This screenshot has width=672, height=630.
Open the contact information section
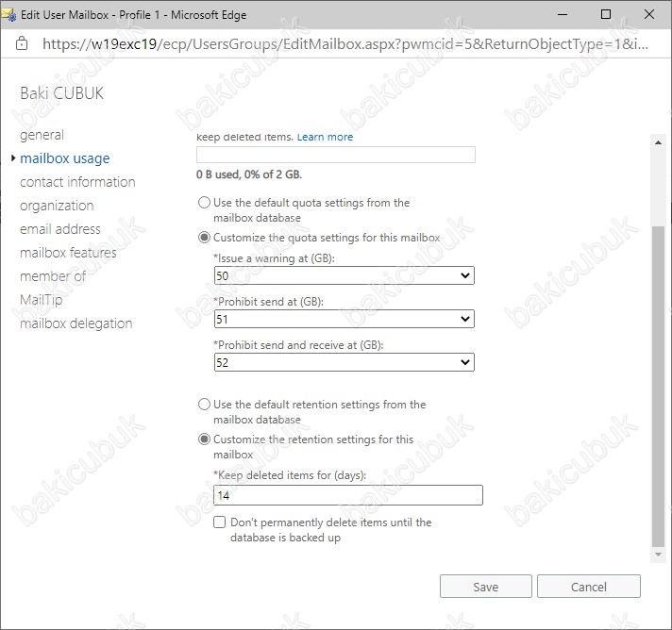tap(77, 182)
